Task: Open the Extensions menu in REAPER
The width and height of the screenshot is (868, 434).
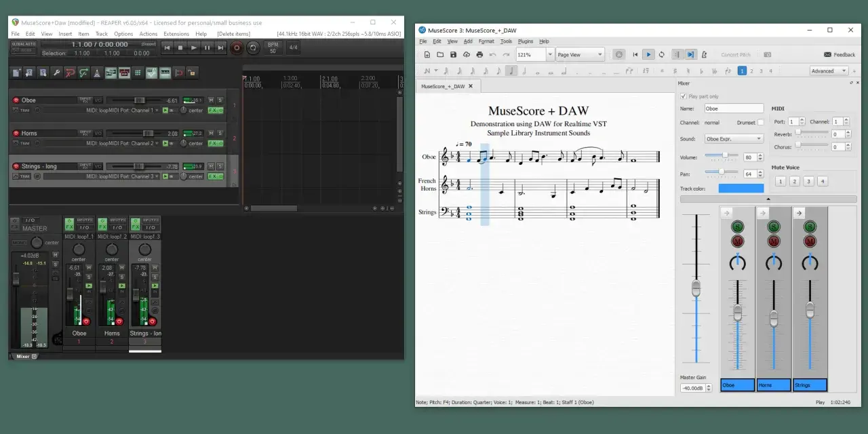Action: pos(176,33)
